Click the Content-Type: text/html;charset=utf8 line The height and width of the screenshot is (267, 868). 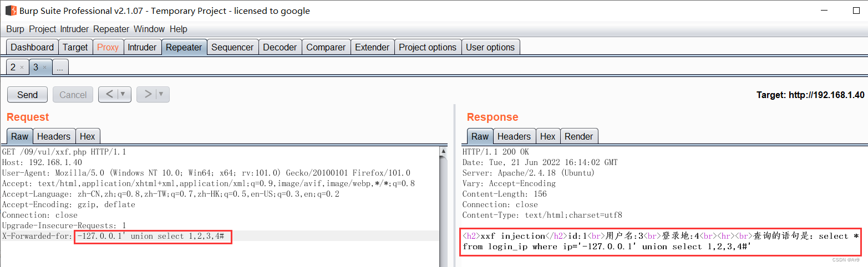(542, 215)
